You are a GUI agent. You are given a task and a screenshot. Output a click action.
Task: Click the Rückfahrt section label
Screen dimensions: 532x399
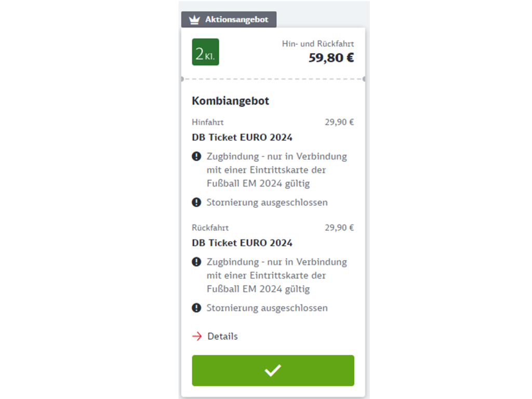coord(210,228)
